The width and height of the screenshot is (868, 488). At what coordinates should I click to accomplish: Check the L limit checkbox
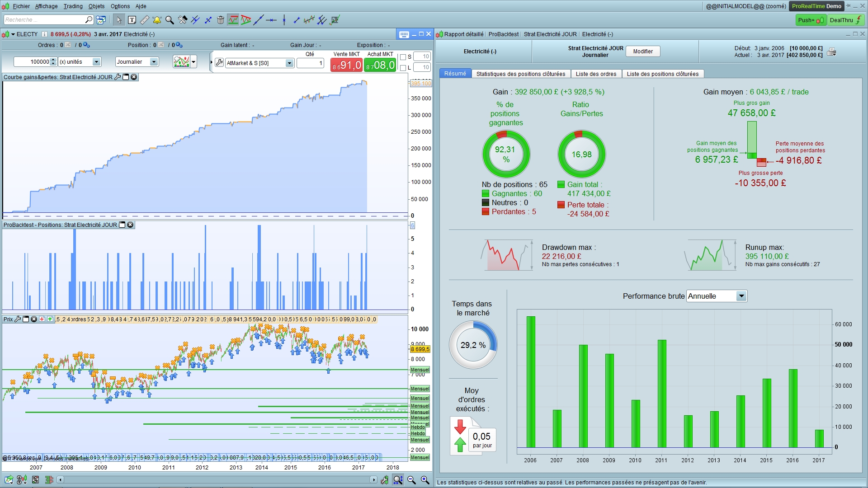(x=403, y=68)
